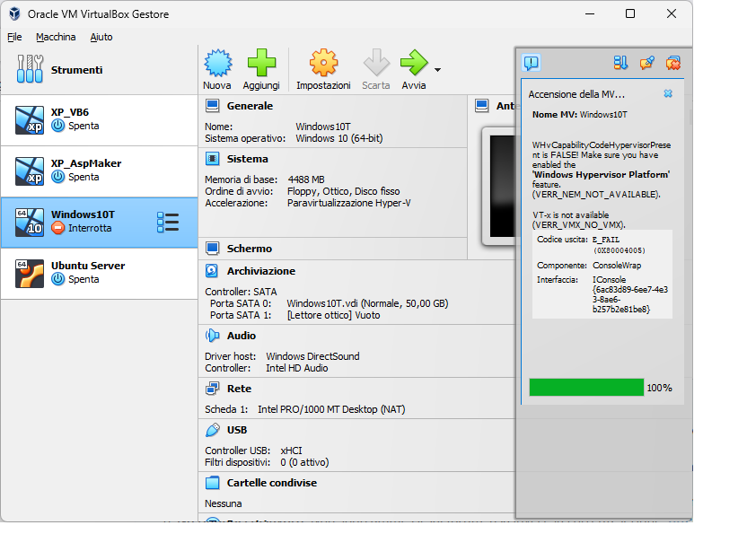Open Windows10T machine tools list menu icon
This screenshot has height=560, width=747.
(x=168, y=223)
